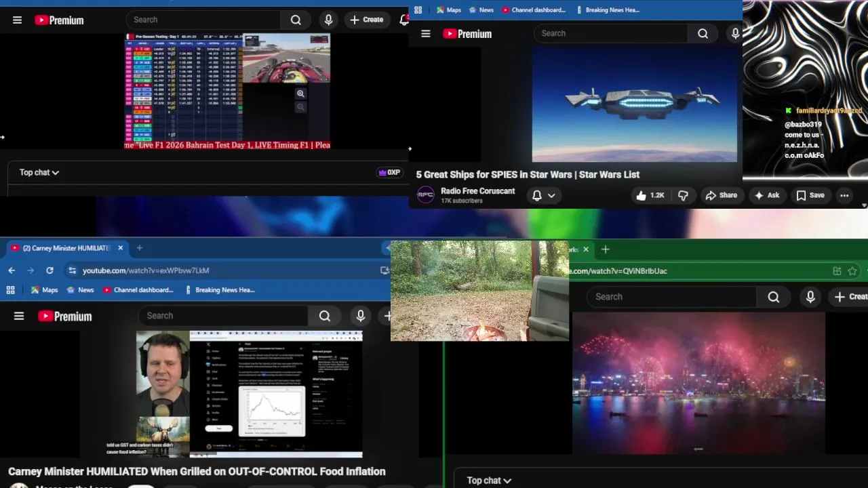Dislike the Star Wars ships video

(683, 195)
